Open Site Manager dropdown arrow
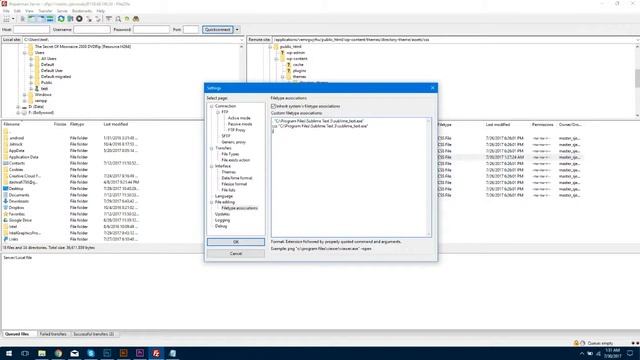 (13, 19)
